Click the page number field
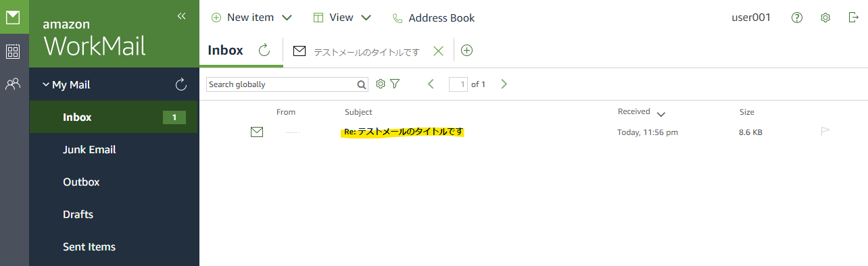868x266 pixels. (x=458, y=84)
